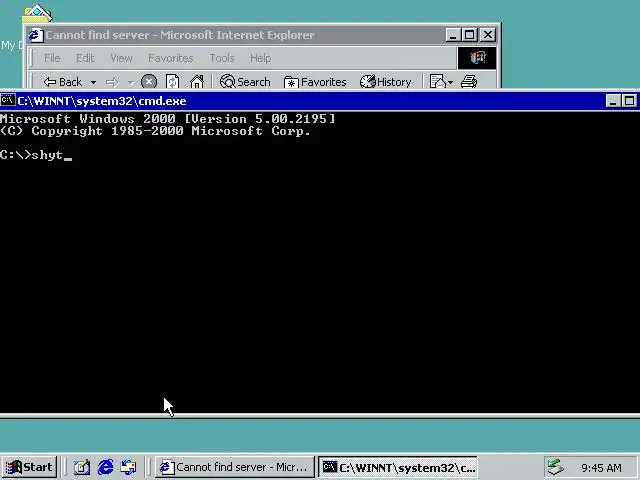Open the Start menu
This screenshot has height=480, width=640.
pos(29,467)
